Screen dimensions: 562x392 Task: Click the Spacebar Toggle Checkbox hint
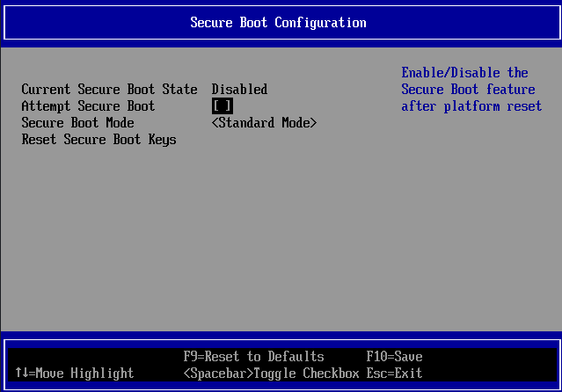271,374
